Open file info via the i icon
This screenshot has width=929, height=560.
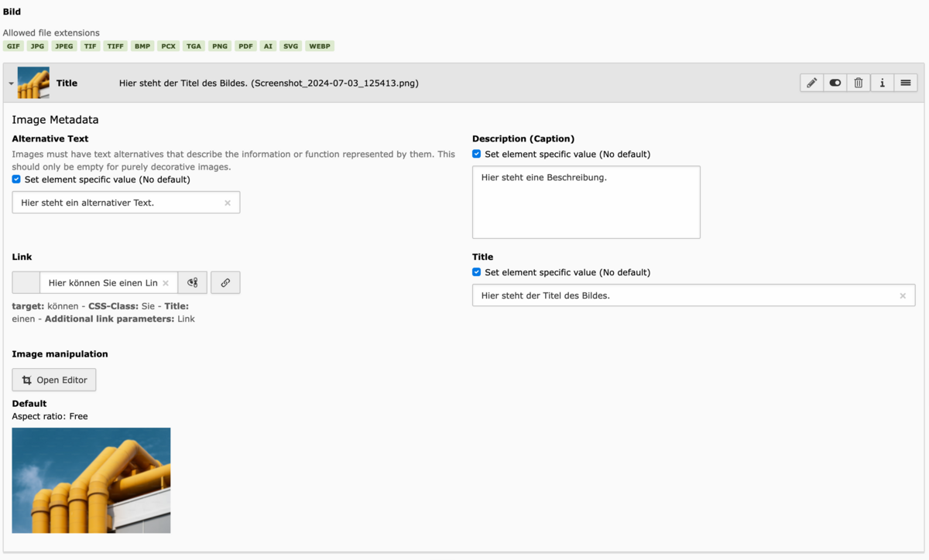click(882, 83)
